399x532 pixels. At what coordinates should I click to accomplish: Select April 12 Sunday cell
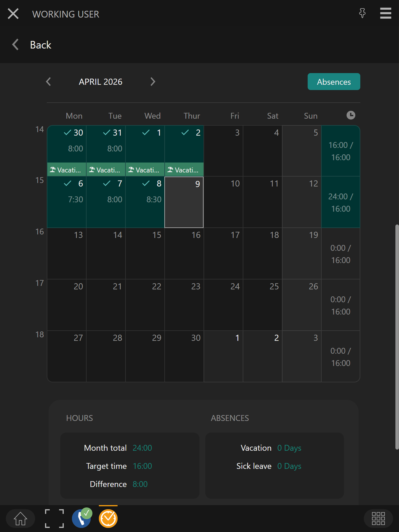302,202
